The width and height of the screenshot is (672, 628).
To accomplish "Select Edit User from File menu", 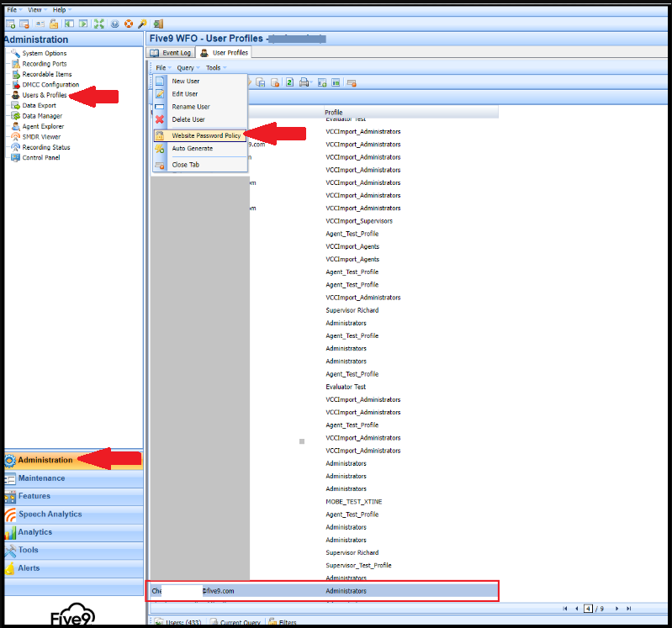I will pos(200,94).
